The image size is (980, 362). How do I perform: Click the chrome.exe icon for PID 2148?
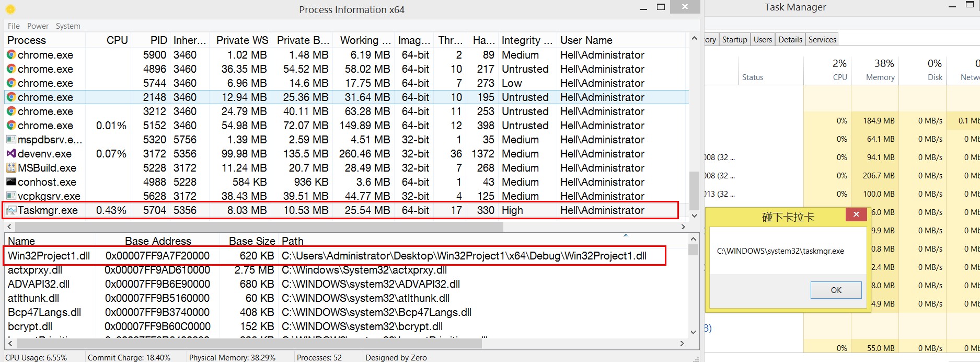coord(11,97)
